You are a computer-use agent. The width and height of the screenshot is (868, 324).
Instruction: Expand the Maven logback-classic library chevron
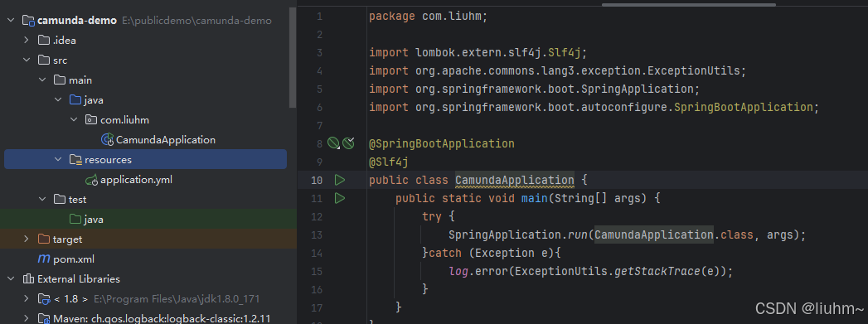(26, 319)
